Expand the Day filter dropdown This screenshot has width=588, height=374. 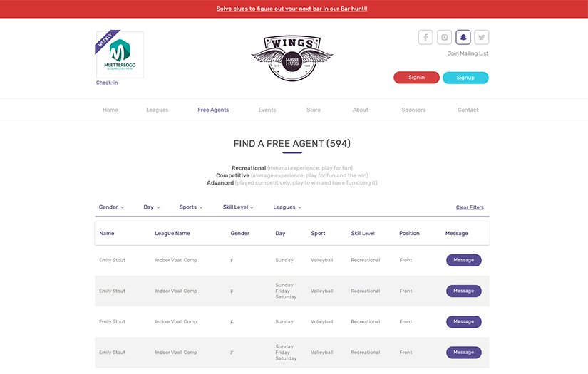point(152,207)
